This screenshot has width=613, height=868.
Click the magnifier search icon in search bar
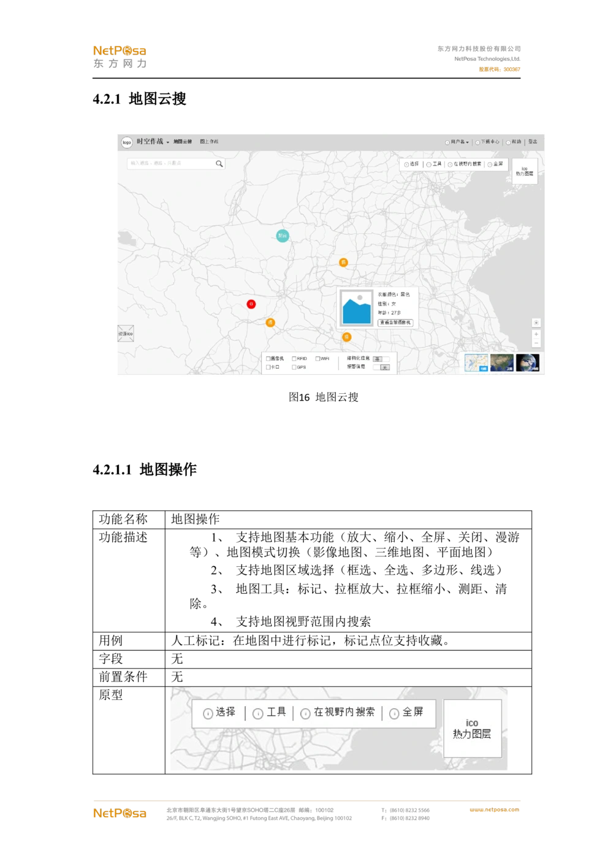[x=219, y=163]
